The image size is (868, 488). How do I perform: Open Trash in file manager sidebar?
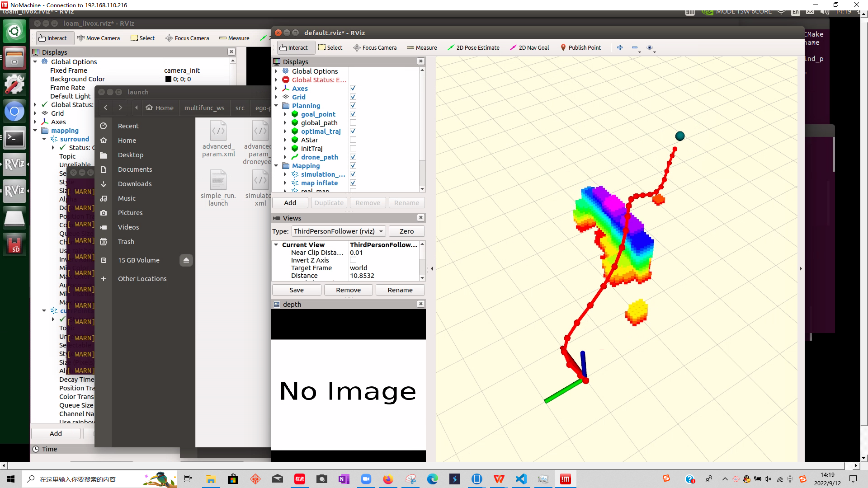pyautogui.click(x=126, y=242)
